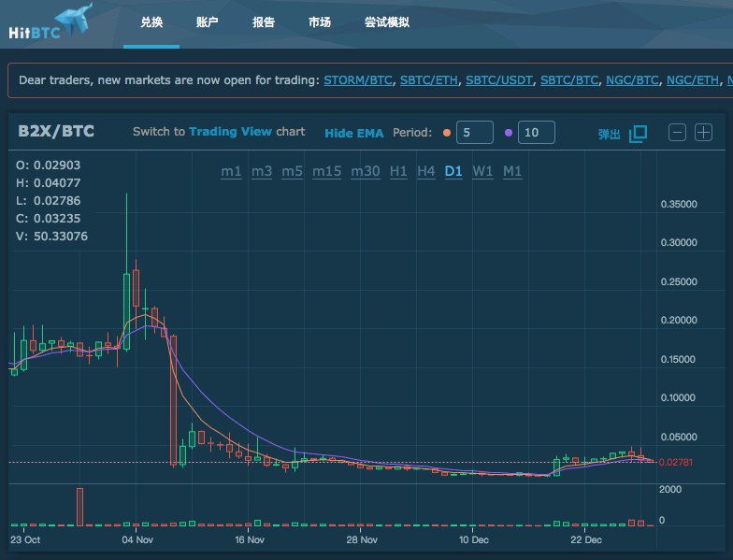
Task: Open the STORM/BTC market link
Action: (358, 80)
